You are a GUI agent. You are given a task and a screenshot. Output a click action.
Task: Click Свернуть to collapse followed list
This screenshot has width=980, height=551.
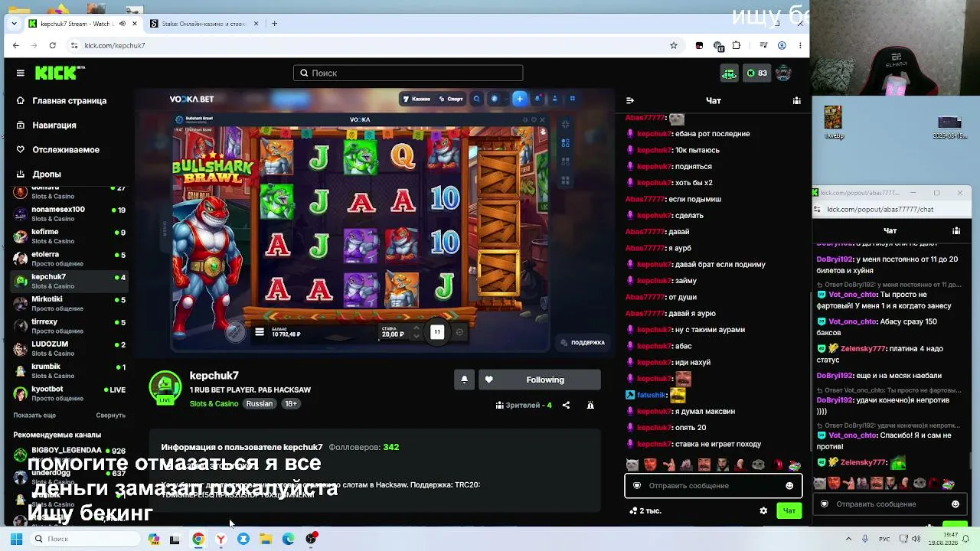[110, 416]
